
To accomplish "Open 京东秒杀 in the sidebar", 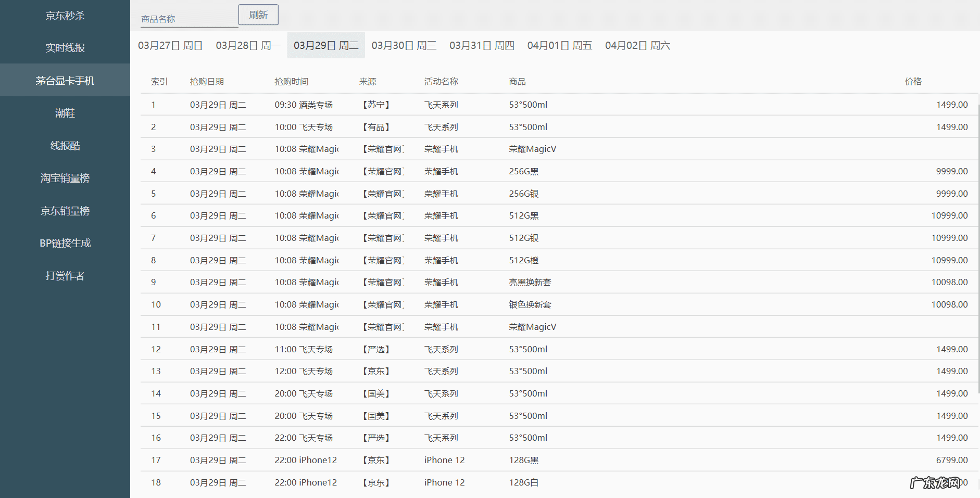I will 65,16.
